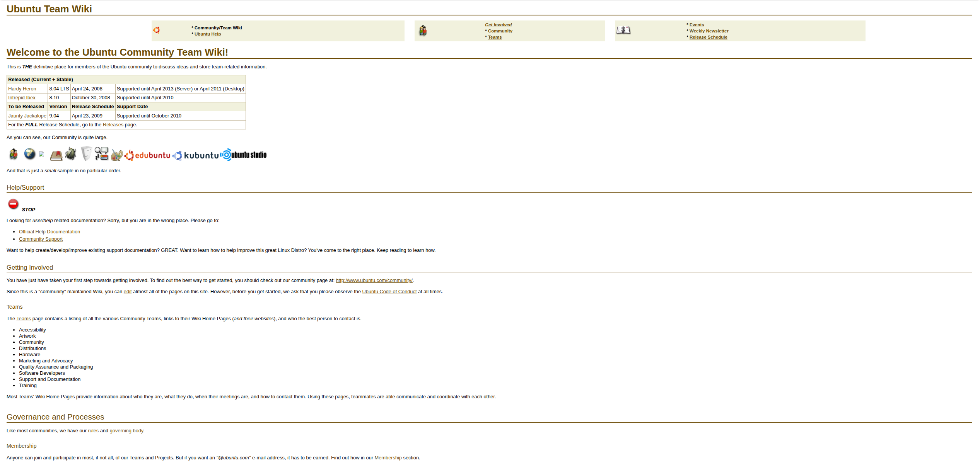The image size is (980, 464).
Task: Open the Hardy Heron release link
Action: (22, 89)
